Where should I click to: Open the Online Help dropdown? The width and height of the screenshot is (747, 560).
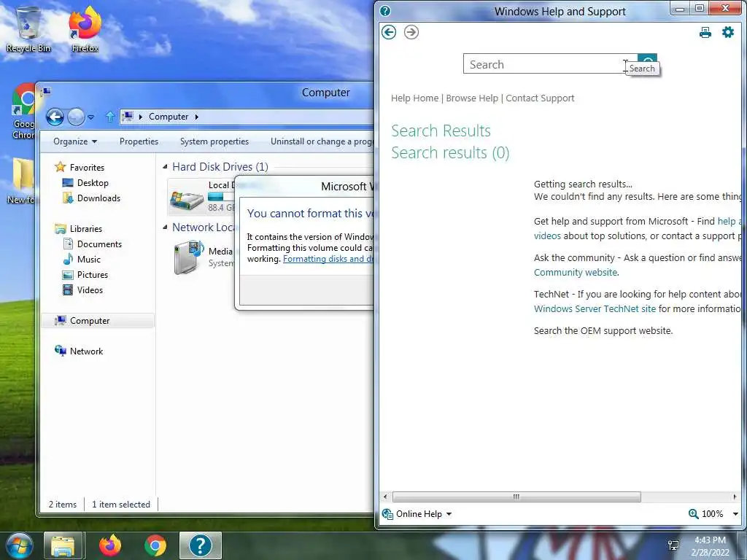pos(424,514)
